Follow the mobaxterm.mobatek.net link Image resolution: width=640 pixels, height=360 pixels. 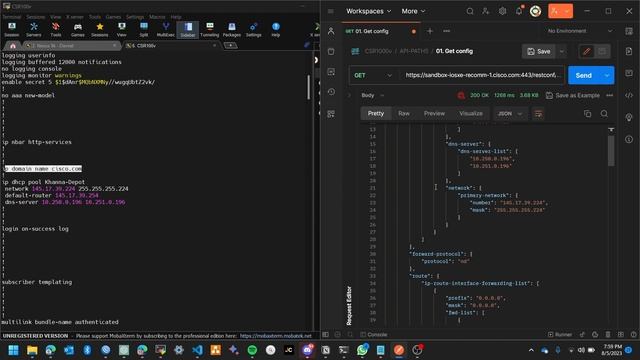(276, 336)
